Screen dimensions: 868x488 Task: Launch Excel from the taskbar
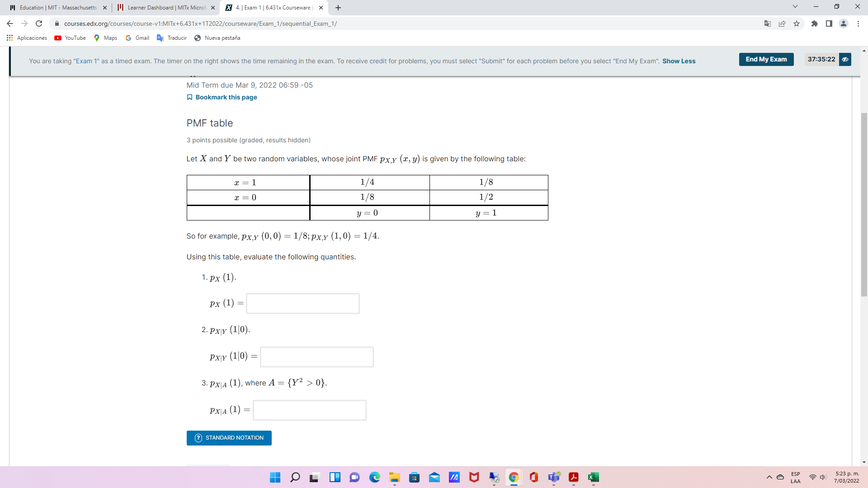click(x=594, y=477)
